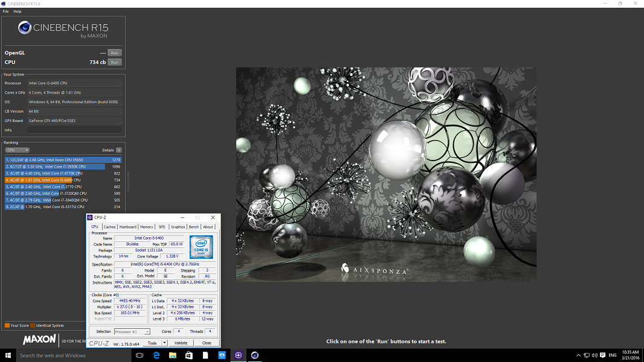Open the Processor #1 selection dropdown
Screen dimensions: 644x362
tap(132, 331)
